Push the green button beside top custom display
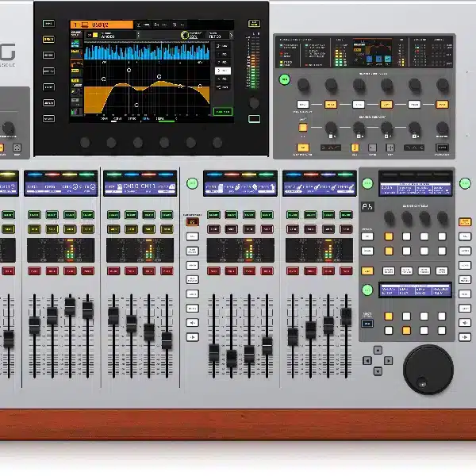This screenshot has width=476, height=476. coord(367,183)
